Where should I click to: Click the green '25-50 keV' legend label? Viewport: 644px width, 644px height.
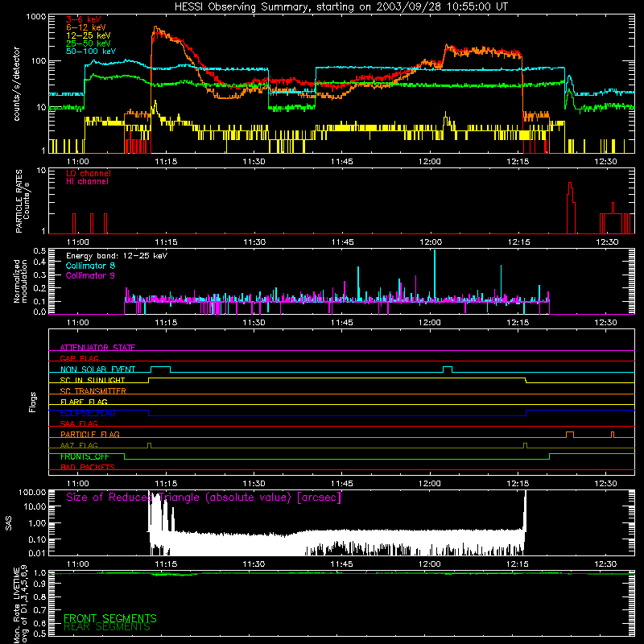89,43
